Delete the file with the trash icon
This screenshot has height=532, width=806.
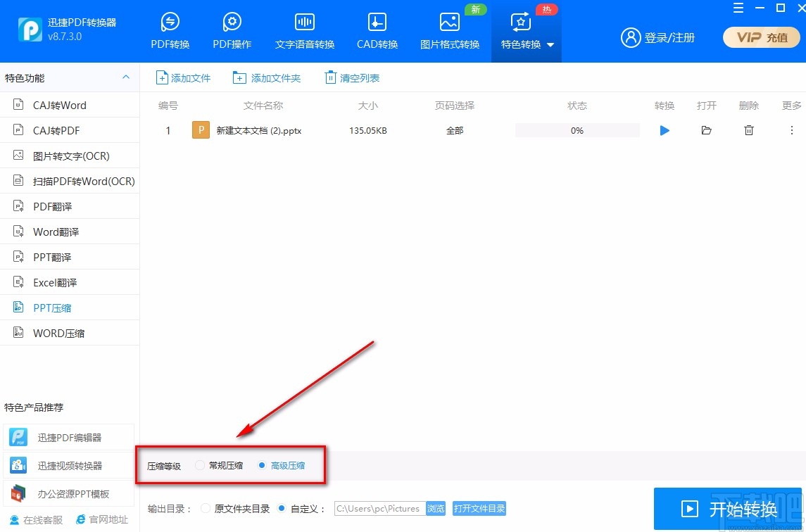748,130
